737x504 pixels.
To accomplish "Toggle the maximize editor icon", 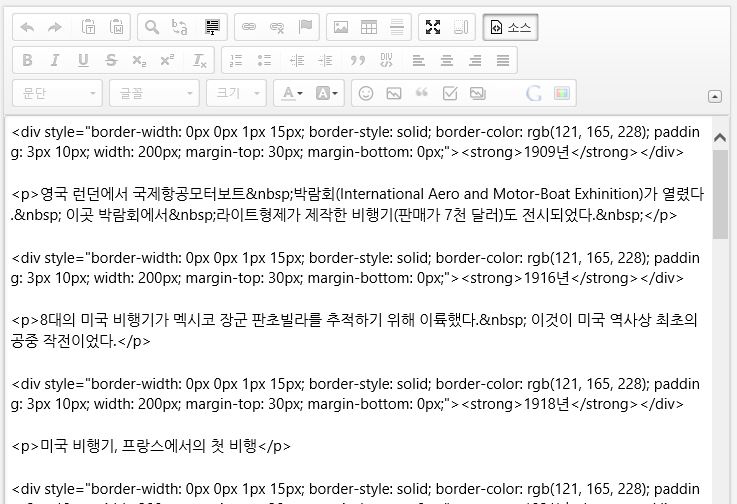I will coord(433,27).
